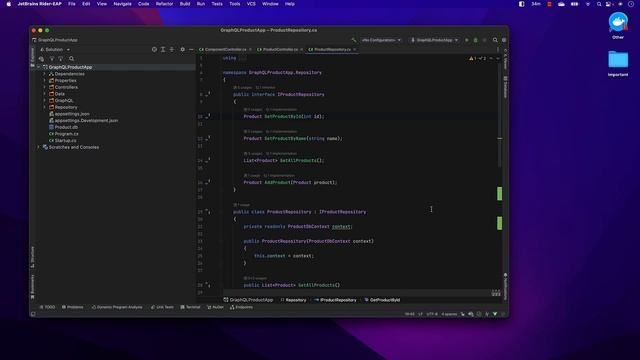Click the tool windows icon in bottom-left corner
The image size is (640, 360).
(x=33, y=314)
